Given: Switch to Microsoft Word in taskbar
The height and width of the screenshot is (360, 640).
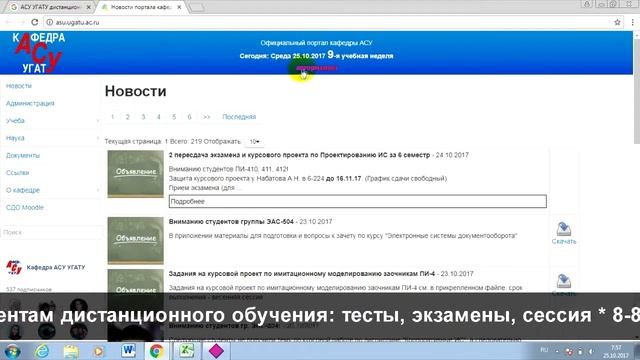Looking at the screenshot, I should pyautogui.click(x=128, y=351).
